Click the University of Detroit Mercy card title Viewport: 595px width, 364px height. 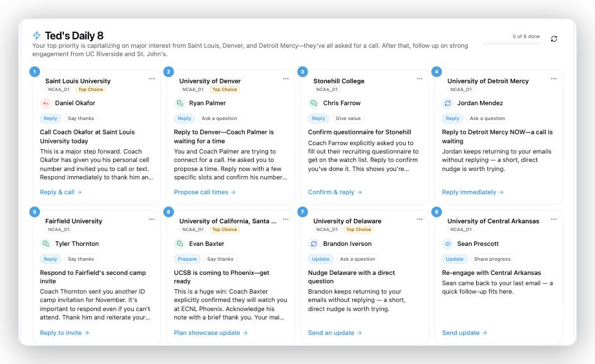(488, 81)
